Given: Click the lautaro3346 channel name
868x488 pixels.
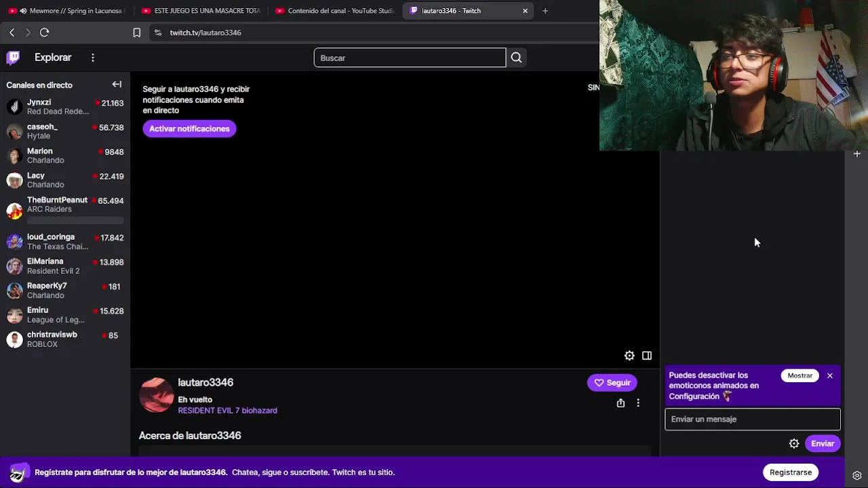Looking at the screenshot, I should pyautogui.click(x=205, y=383).
